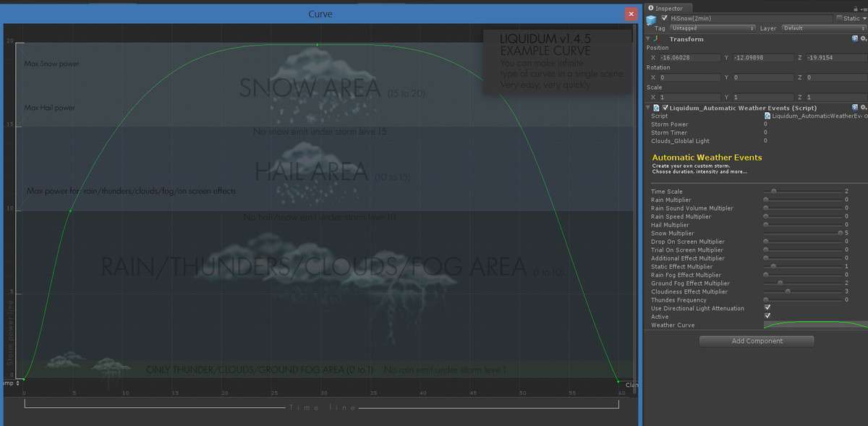This screenshot has height=426, width=868.
Task: Click the Position X field
Action: pos(691,58)
